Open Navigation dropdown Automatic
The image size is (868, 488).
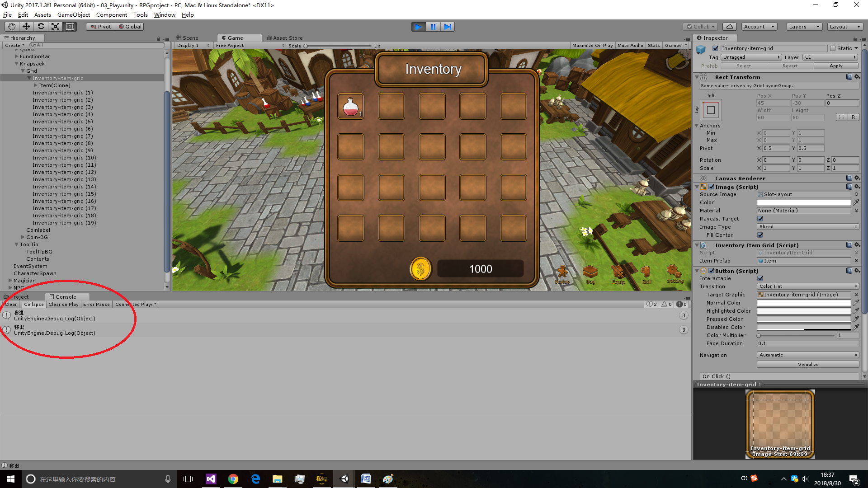[808, 355]
